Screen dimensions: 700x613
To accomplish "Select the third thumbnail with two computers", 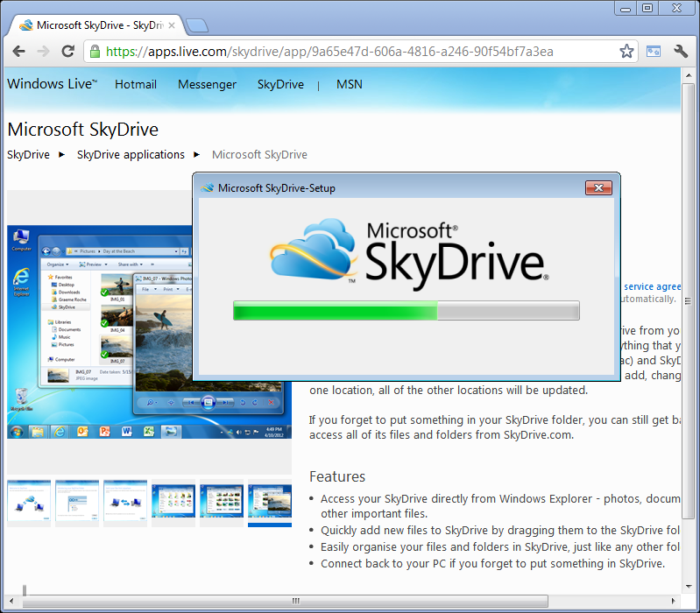I will coord(125,501).
